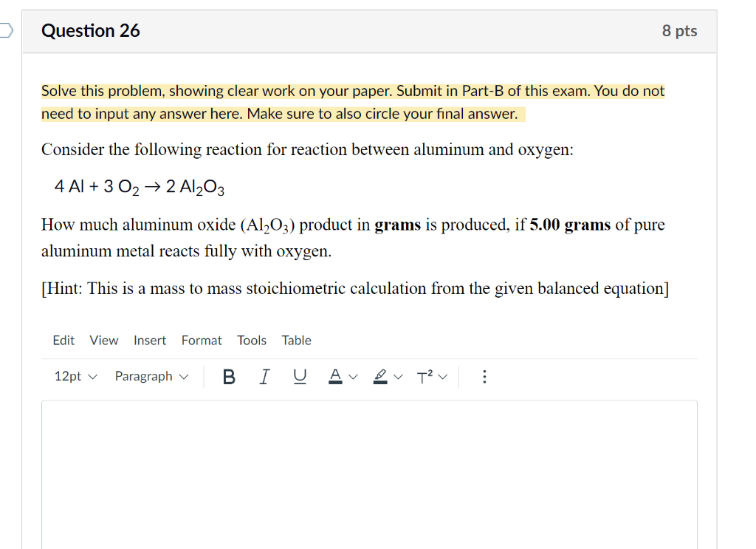Image resolution: width=756 pixels, height=549 pixels.
Task: Click inside the answer text area
Action: coord(369,473)
